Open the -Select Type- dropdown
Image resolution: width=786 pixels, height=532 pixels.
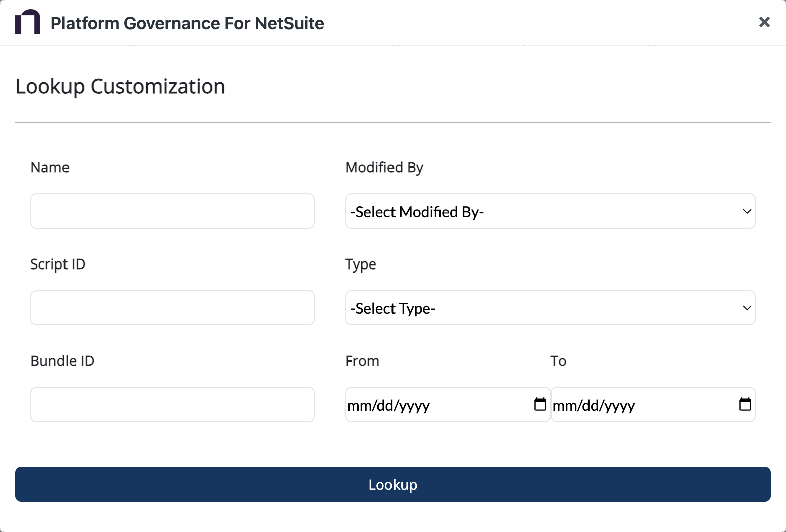550,308
